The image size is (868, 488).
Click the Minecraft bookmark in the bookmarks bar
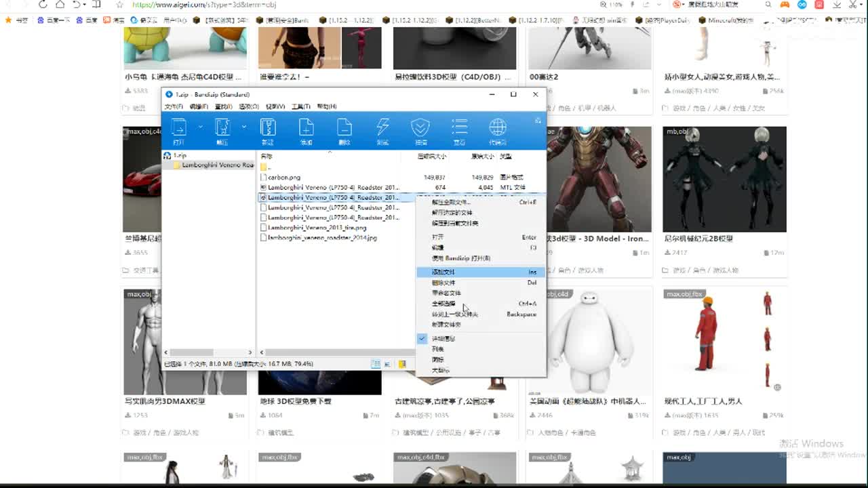tap(726, 20)
